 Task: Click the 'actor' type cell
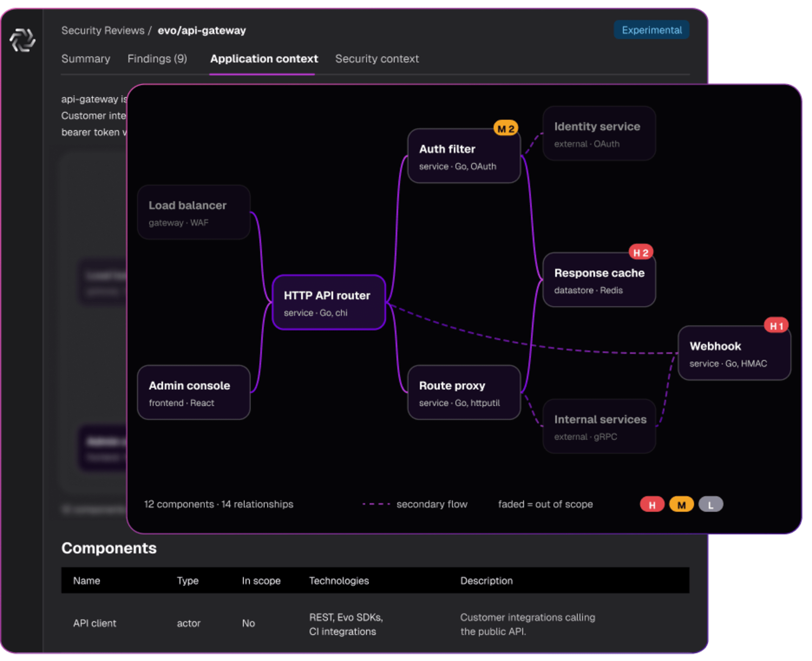click(x=188, y=623)
